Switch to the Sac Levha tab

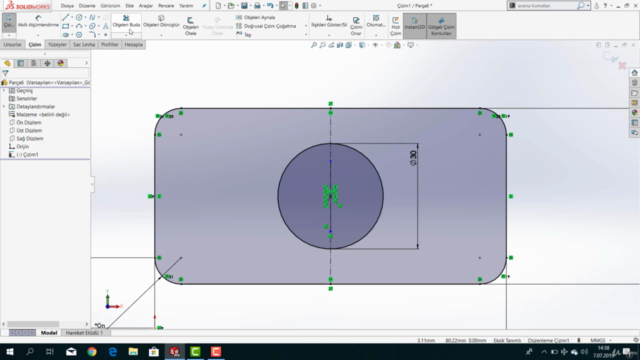click(84, 44)
